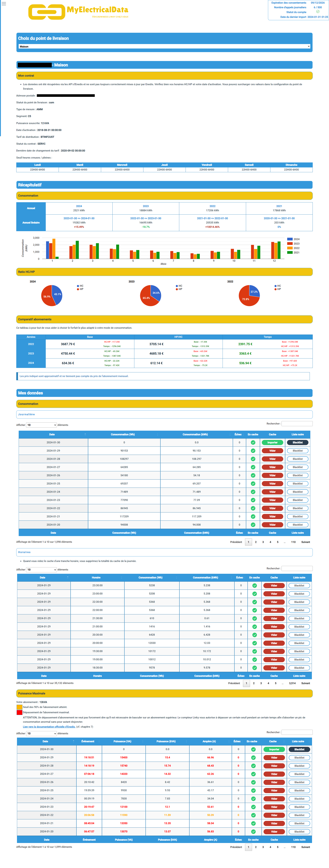Click cache check icon for 22:30:00 hourly row
Image resolution: width=329 pixels, height=868 pixels.
tap(254, 602)
